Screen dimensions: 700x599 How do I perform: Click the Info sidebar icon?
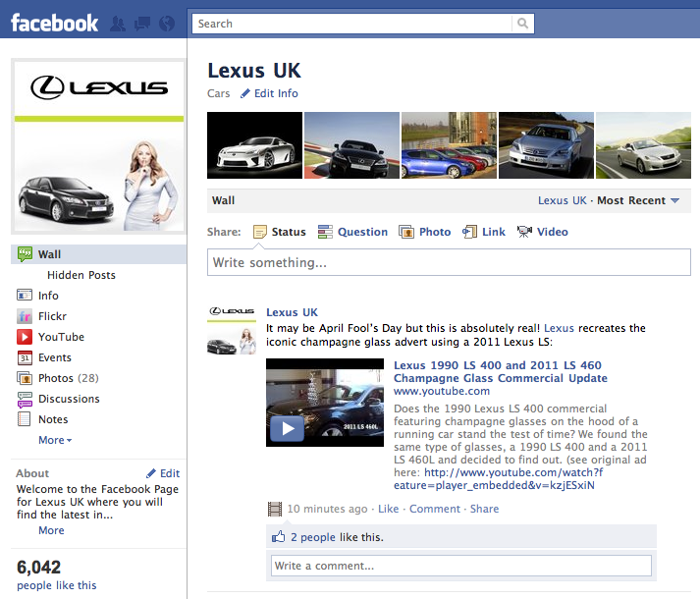pyautogui.click(x=25, y=296)
